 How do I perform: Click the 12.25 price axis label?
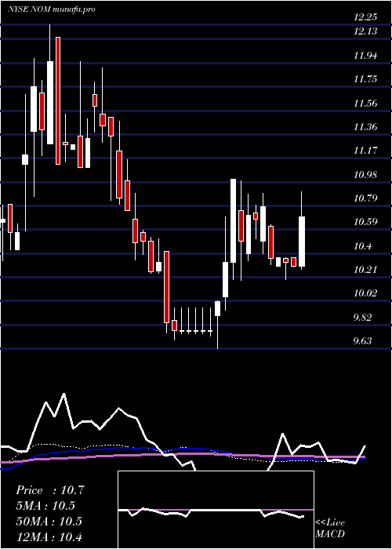click(365, 16)
